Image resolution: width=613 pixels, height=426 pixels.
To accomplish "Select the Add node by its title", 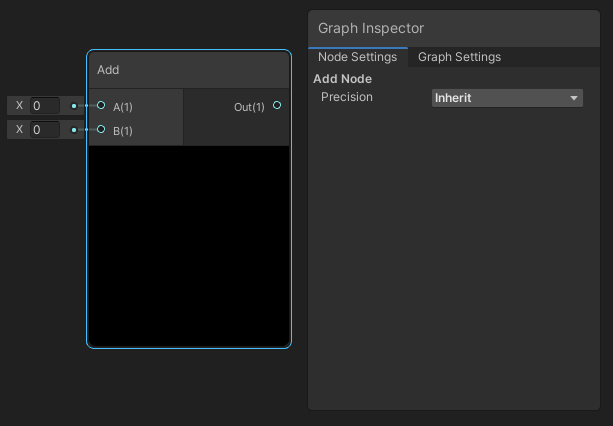I will [x=108, y=70].
